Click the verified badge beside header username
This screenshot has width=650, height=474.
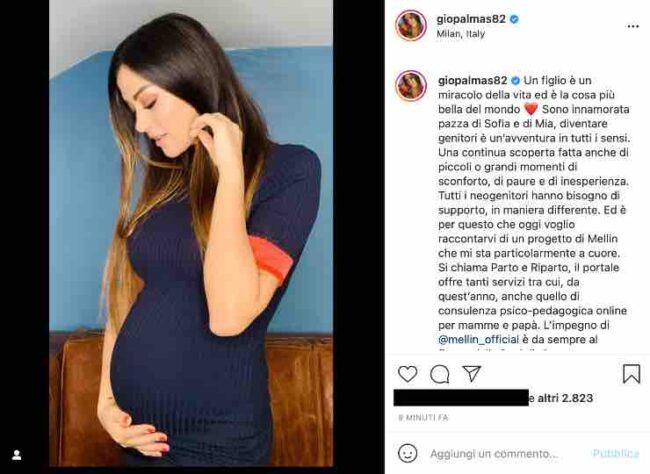(x=514, y=19)
